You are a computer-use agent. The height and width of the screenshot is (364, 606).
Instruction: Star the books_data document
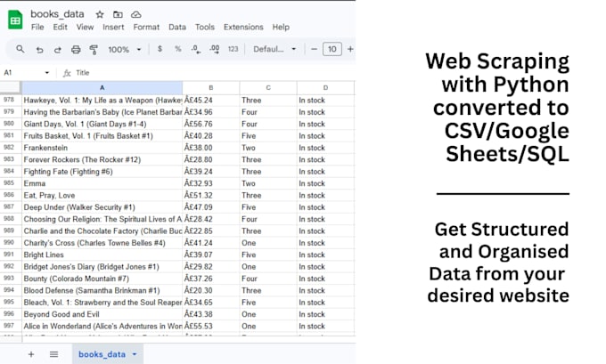100,14
